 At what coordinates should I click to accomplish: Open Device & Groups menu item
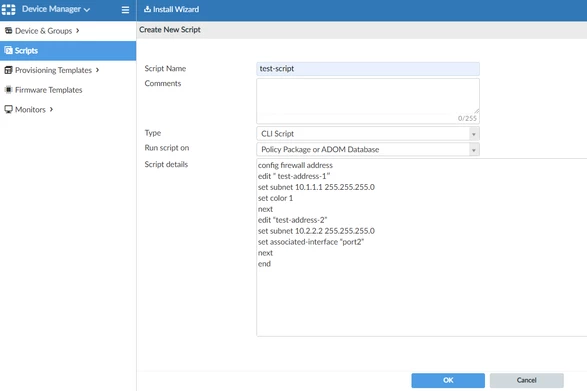(x=43, y=31)
